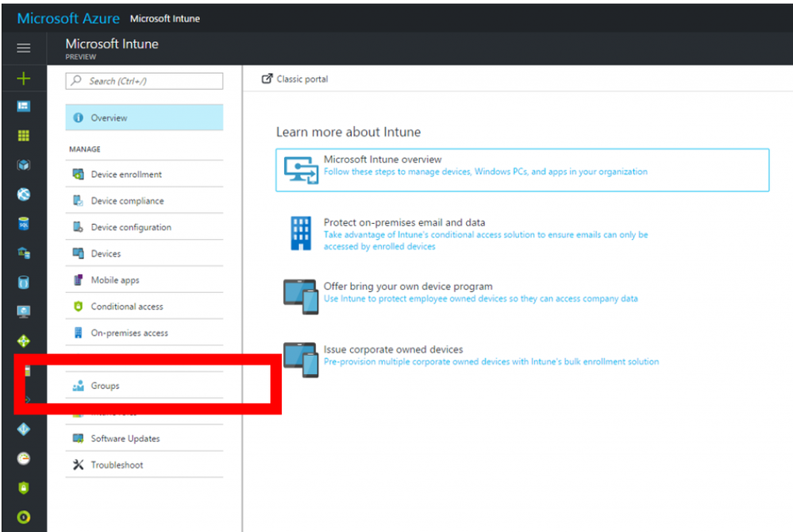793x532 pixels.
Task: Open Virtual machines monitor icon
Action: (x=23, y=311)
